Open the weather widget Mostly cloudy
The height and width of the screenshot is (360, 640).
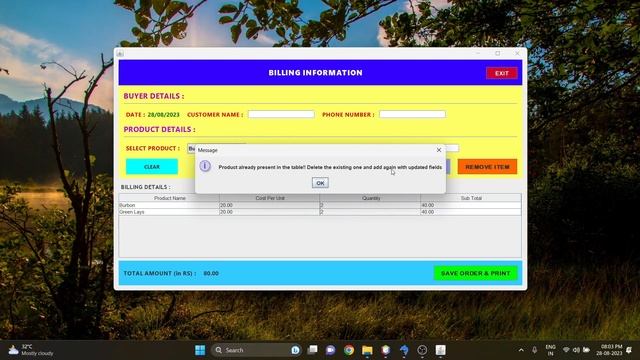[31, 350]
